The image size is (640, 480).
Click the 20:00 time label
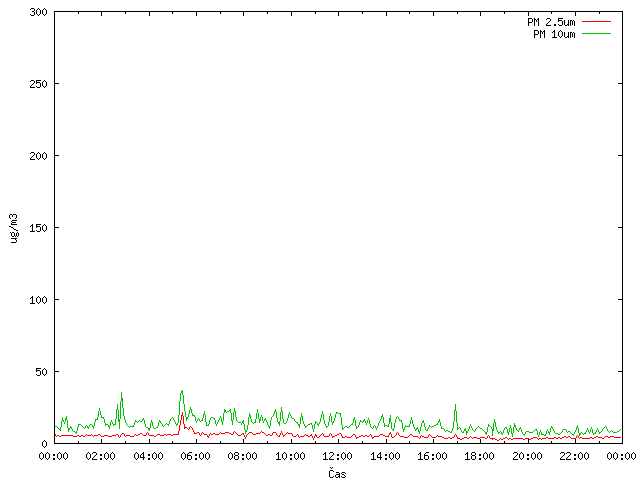tap(527, 456)
